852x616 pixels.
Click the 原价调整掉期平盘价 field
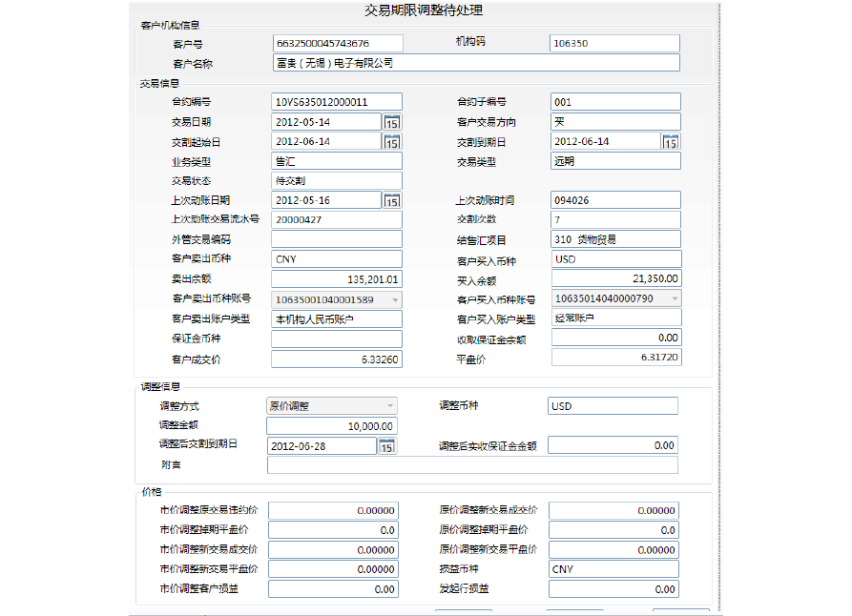614,530
